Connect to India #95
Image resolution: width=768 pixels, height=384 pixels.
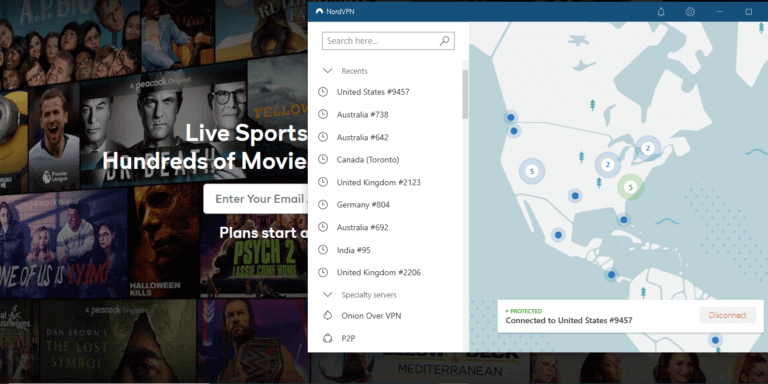tap(354, 250)
